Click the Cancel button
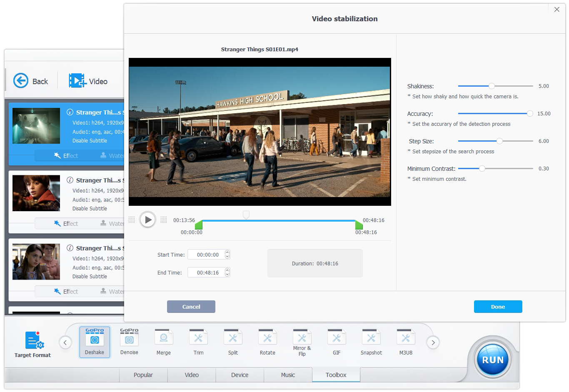This screenshot has width=569, height=392. click(x=191, y=307)
